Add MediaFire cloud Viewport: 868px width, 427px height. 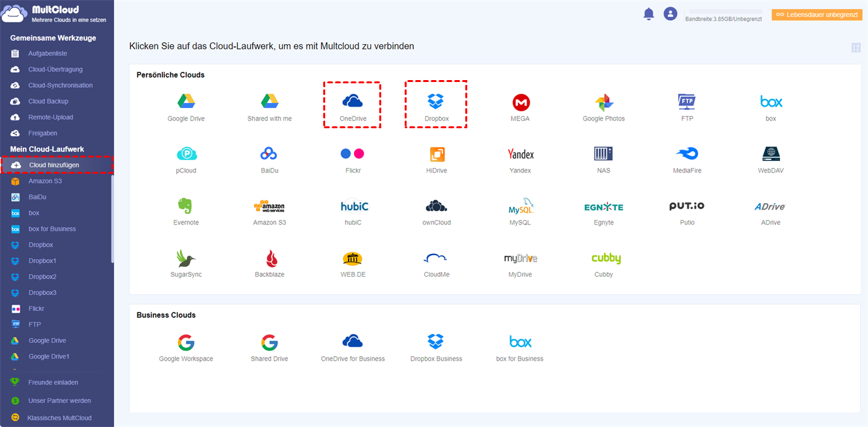point(687,159)
